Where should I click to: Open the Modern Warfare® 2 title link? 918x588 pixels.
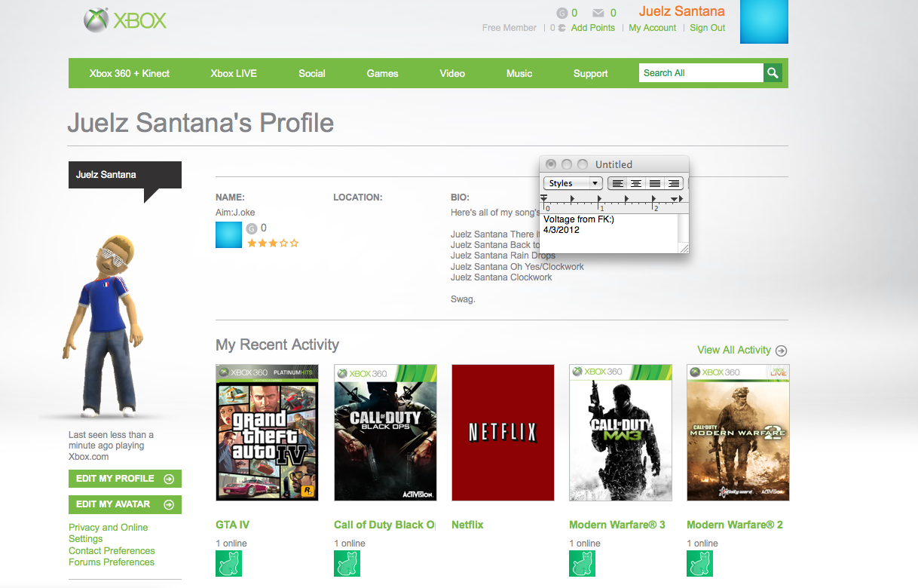(x=735, y=525)
